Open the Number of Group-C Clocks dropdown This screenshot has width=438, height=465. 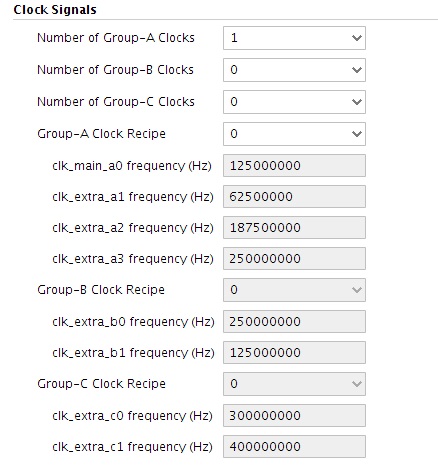pos(294,102)
